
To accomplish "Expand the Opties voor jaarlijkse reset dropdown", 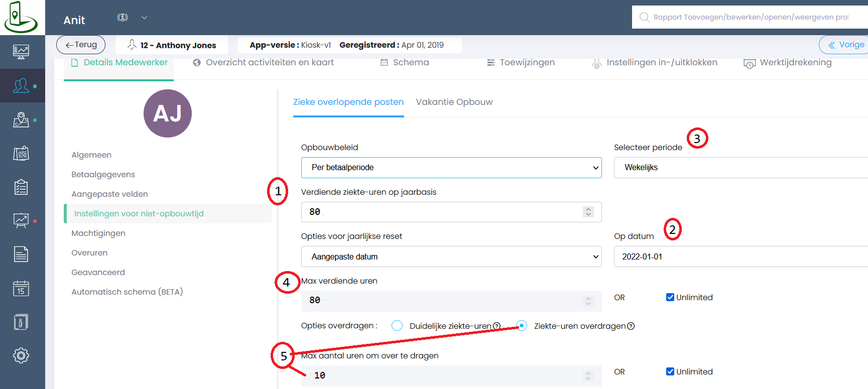I will [451, 256].
